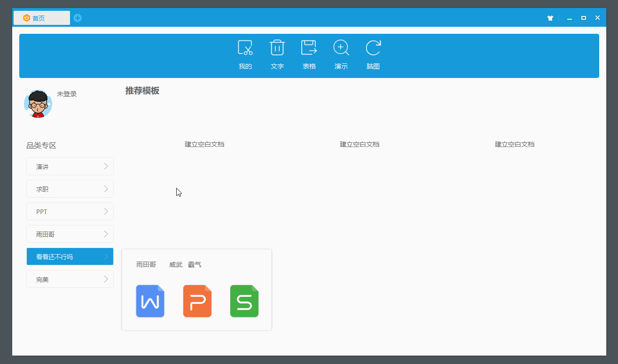Click the first 建立空白文档 link

[204, 144]
